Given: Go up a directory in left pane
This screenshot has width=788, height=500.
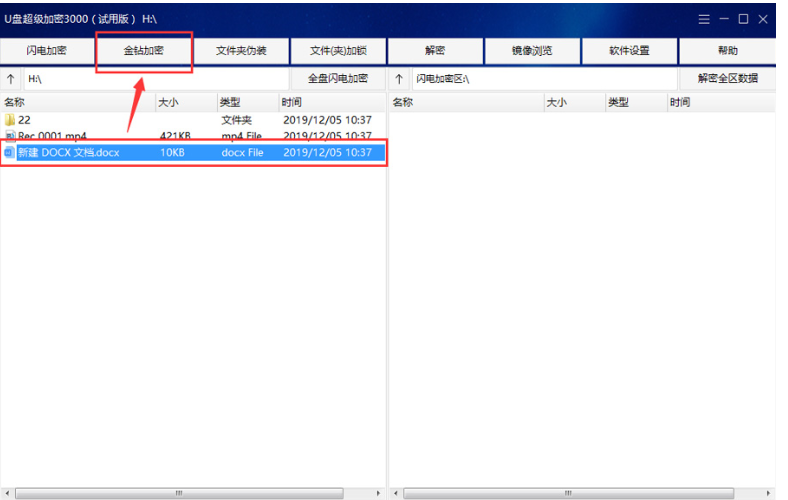Looking at the screenshot, I should pyautogui.click(x=11, y=79).
